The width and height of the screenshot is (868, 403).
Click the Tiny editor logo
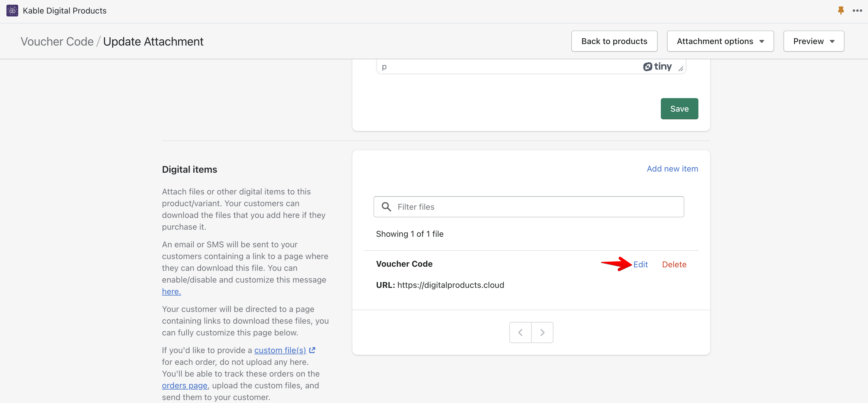[x=657, y=66]
